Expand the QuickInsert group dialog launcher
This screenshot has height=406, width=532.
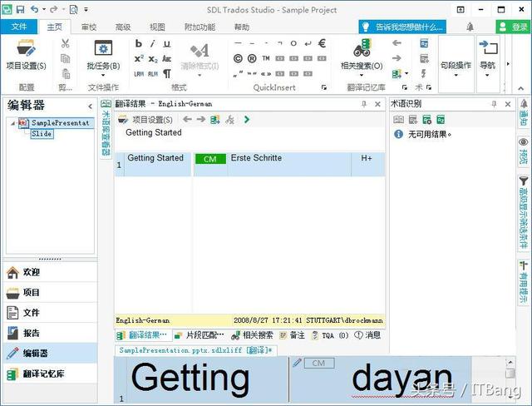(x=324, y=87)
